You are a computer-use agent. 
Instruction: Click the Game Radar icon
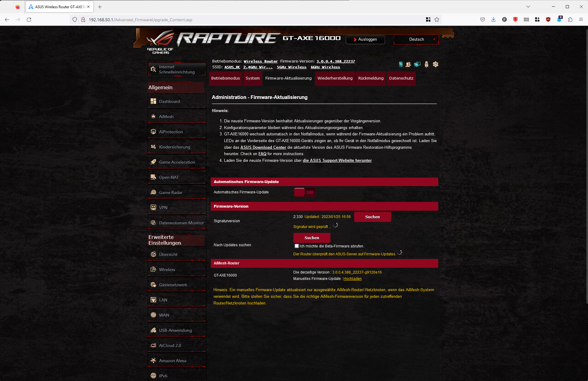pyautogui.click(x=153, y=192)
